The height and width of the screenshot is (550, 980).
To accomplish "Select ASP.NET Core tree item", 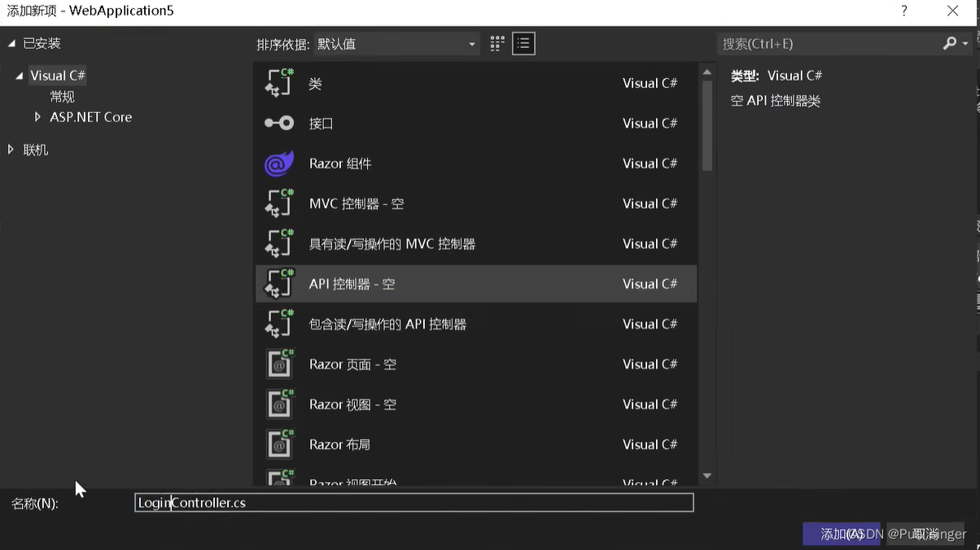I will [90, 117].
